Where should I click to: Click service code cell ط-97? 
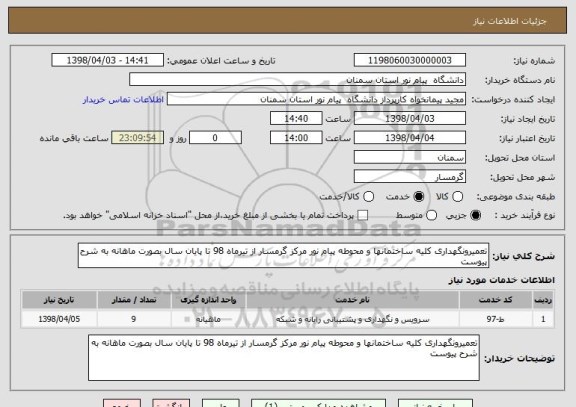[x=496, y=319]
